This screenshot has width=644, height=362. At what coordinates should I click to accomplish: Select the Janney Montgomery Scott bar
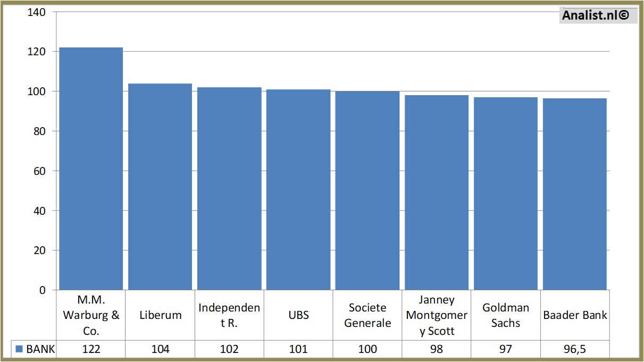tap(437, 192)
